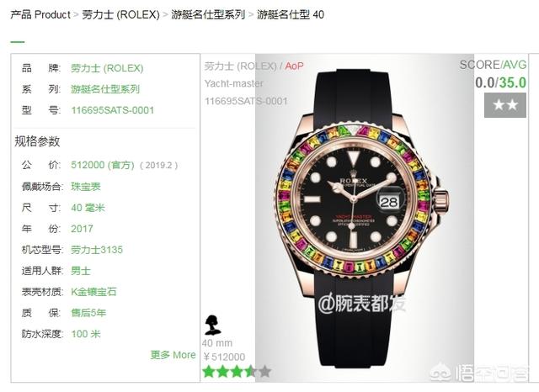Open the 产品 Product breadcrumb
Image resolution: width=539 pixels, height=392 pixels.
click(40, 15)
